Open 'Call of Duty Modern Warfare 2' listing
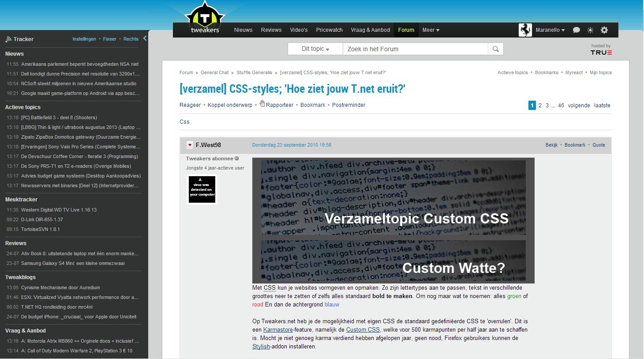The image size is (644, 359). tap(77, 351)
